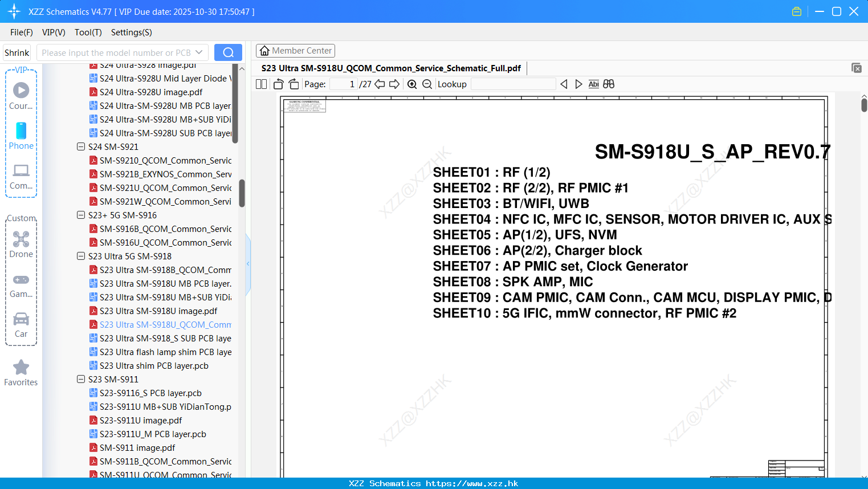Collapse the S23 Ultra 5G SM-S918 folder

click(81, 256)
